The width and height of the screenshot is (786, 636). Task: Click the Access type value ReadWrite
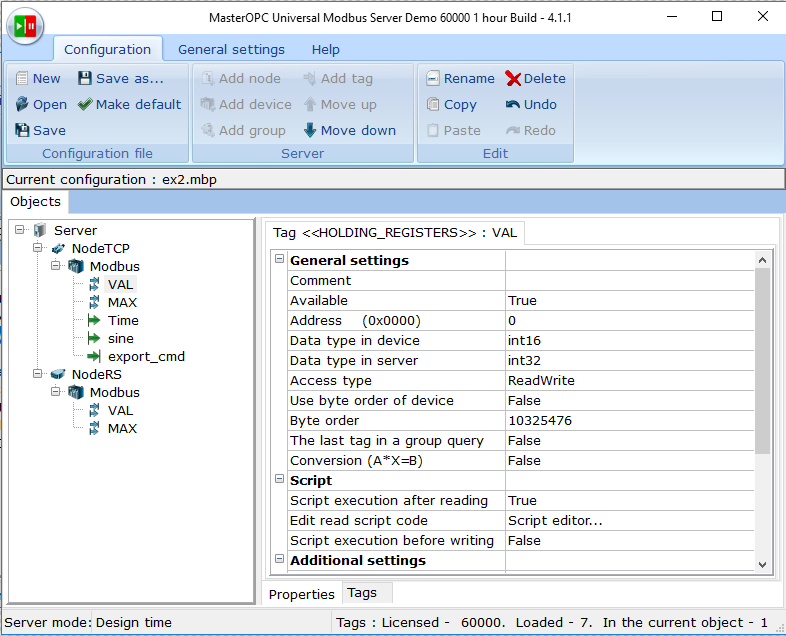click(x=629, y=380)
